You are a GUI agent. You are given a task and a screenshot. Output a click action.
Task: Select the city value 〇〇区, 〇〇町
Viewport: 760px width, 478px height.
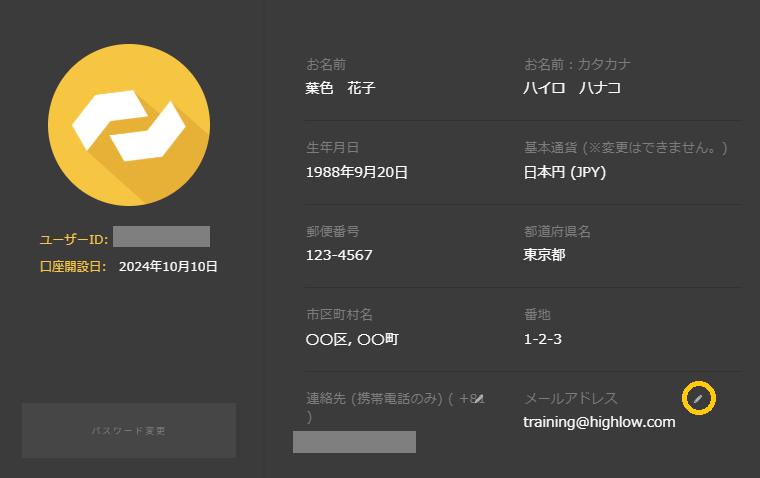(x=352, y=339)
